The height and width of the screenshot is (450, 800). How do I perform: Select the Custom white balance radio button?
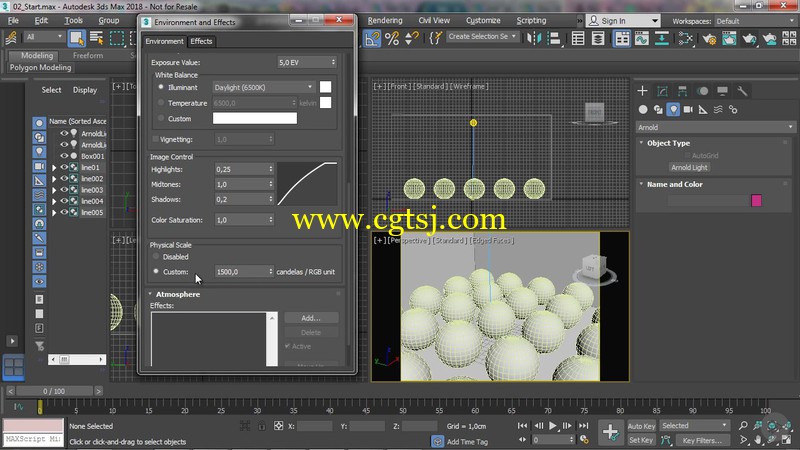[161, 118]
